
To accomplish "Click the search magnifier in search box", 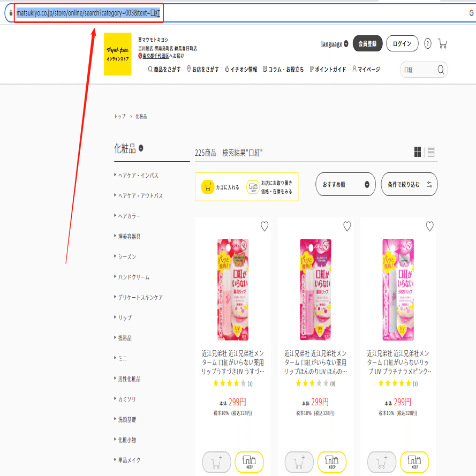I will tap(441, 70).
